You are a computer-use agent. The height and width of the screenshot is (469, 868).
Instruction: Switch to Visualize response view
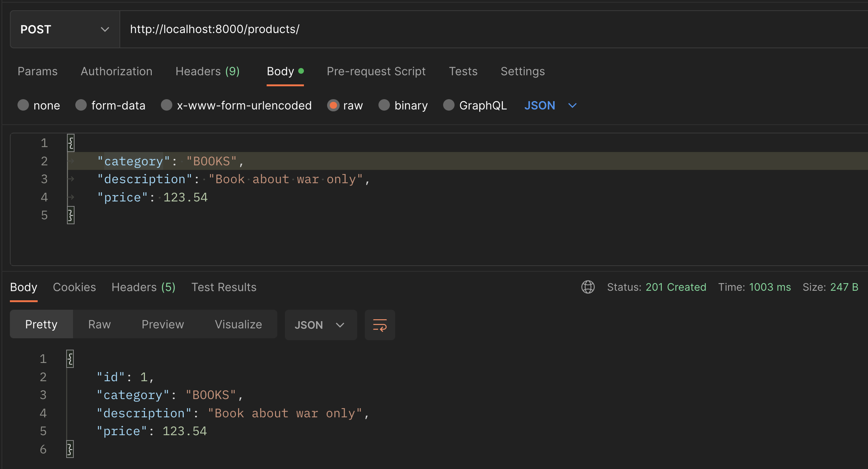[x=238, y=324]
